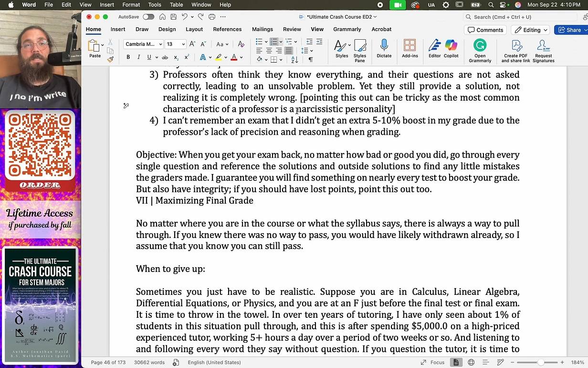Open the Editing mode dropdown
Image resolution: width=588 pixels, height=368 pixels.
pyautogui.click(x=530, y=30)
